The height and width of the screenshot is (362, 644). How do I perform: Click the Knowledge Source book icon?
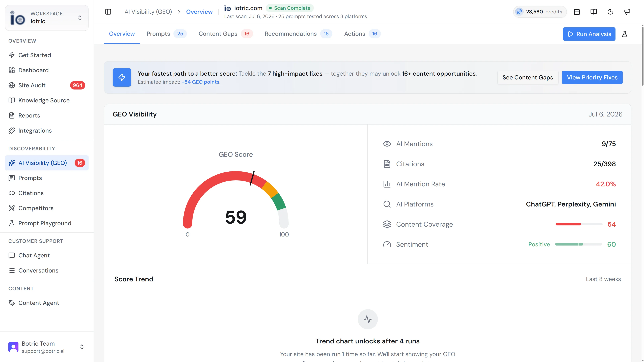pos(12,100)
